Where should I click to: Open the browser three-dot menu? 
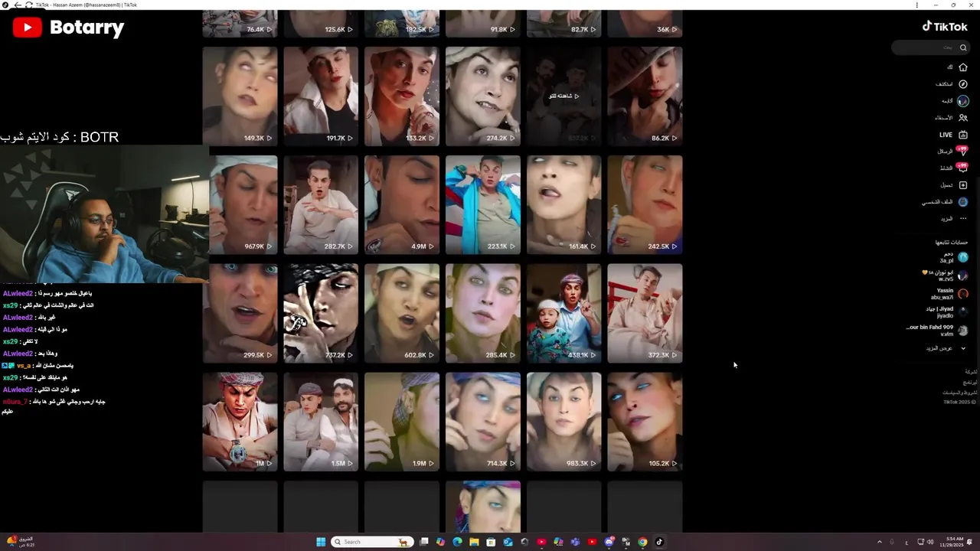pos(916,5)
